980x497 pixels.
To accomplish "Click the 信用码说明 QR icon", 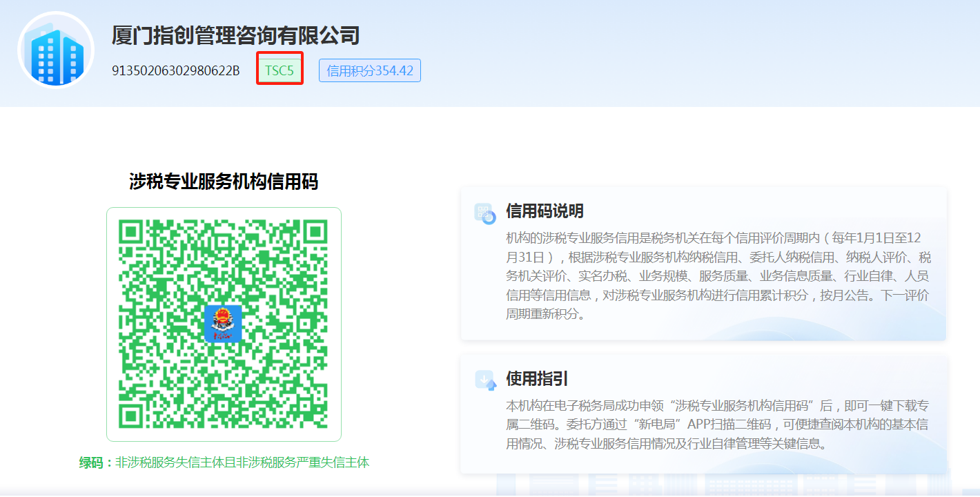I will 485,213.
